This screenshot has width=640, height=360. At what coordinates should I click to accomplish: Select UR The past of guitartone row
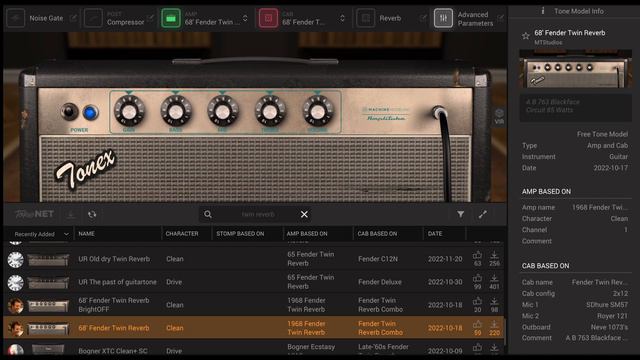point(254,282)
